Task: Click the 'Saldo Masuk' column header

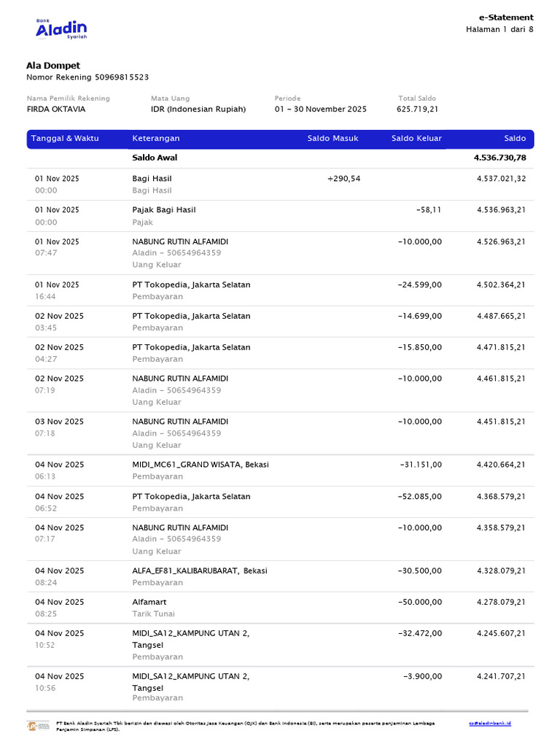Action: (332, 138)
